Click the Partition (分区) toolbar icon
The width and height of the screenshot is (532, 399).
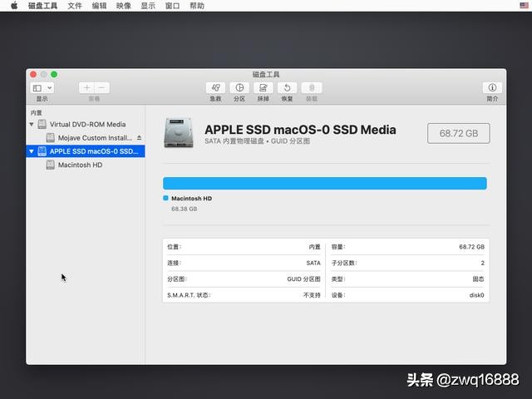click(x=239, y=87)
